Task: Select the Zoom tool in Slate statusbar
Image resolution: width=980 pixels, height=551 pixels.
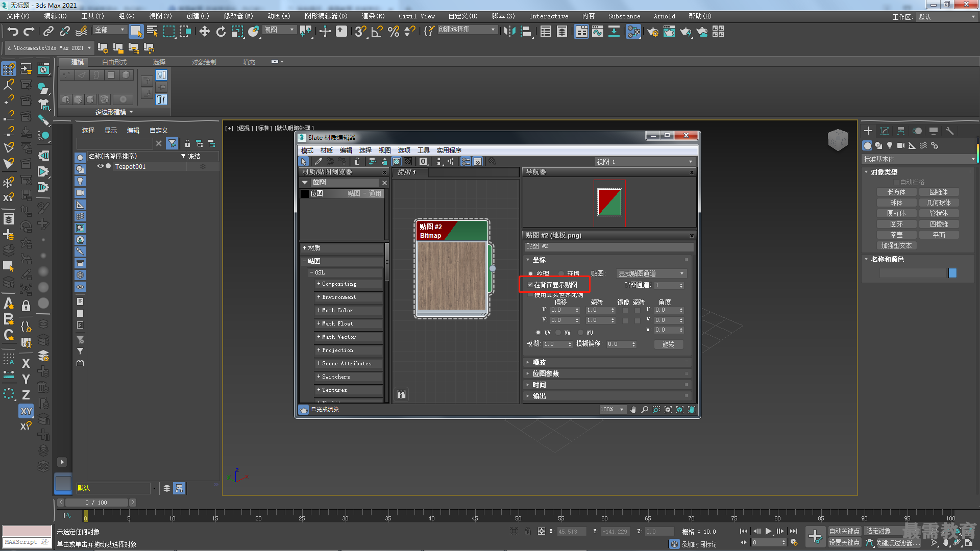Action: [x=645, y=410]
